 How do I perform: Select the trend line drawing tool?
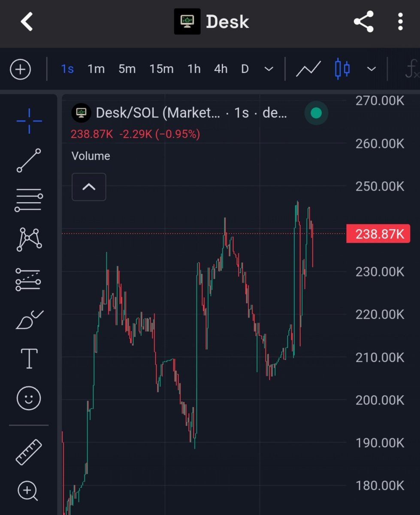point(29,161)
